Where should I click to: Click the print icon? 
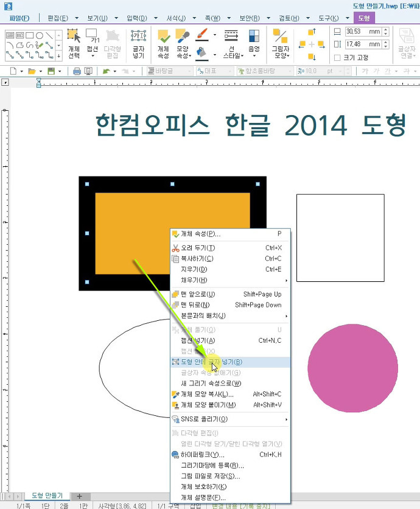coord(77,71)
